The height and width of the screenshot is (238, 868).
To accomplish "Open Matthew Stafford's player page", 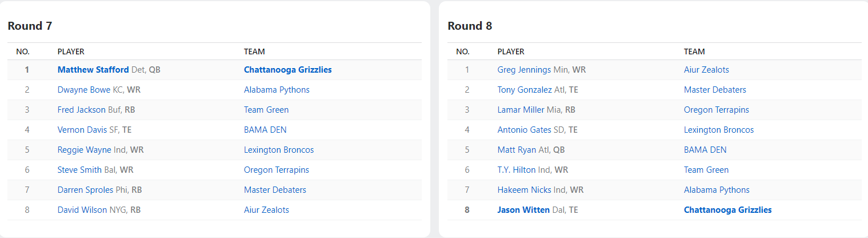I will click(93, 70).
